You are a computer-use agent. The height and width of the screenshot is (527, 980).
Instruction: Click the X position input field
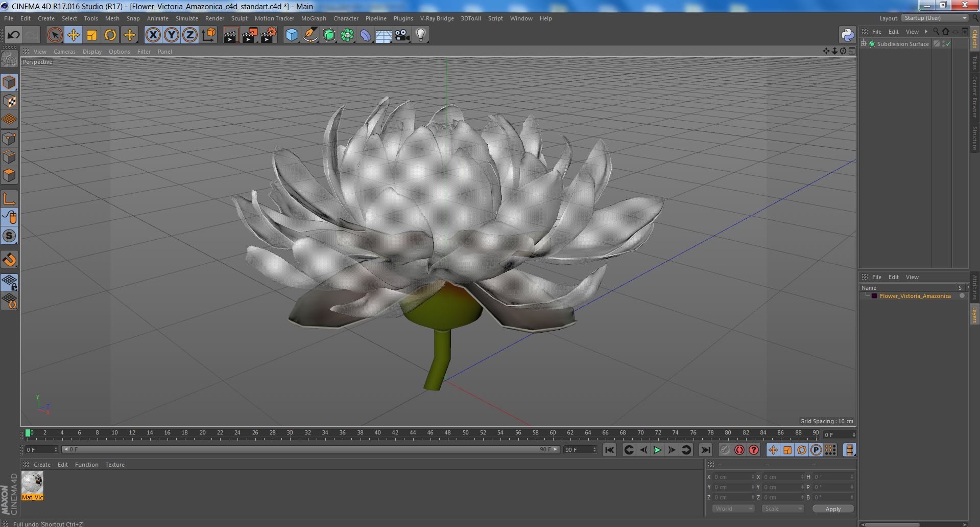click(733, 477)
